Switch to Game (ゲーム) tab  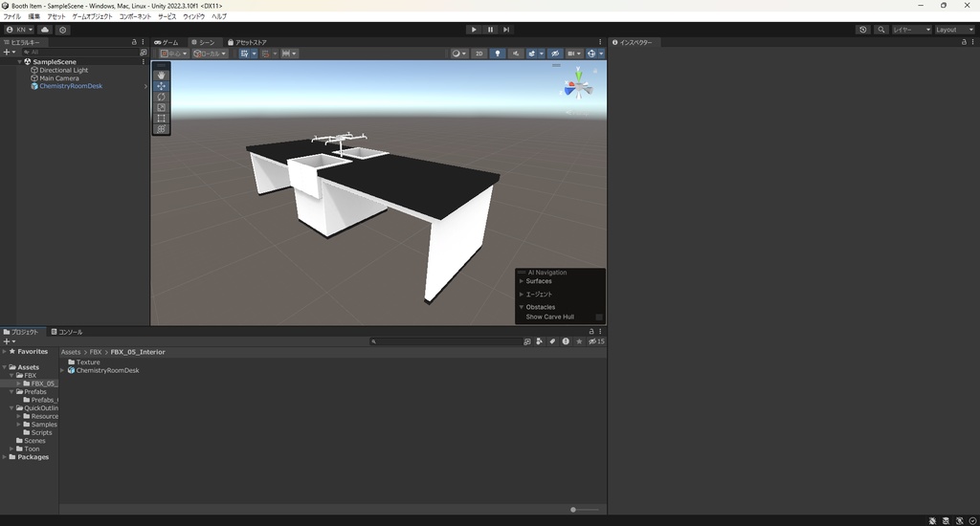tap(167, 42)
